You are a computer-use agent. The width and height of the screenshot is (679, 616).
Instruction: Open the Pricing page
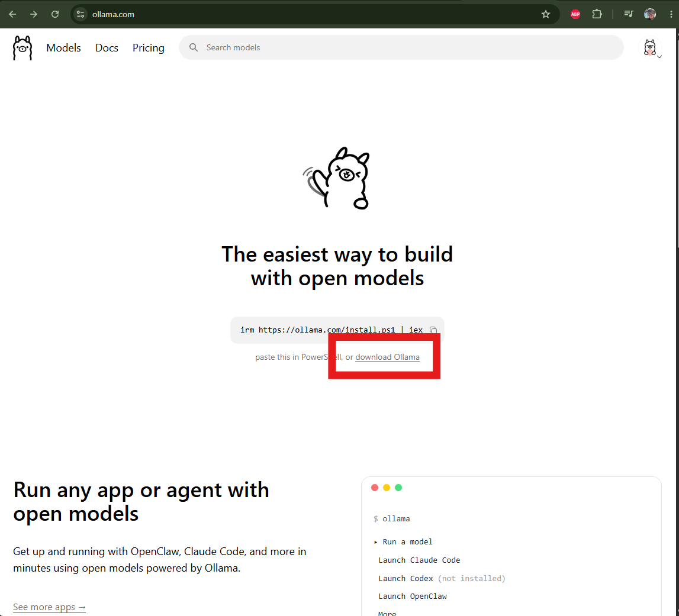point(149,47)
